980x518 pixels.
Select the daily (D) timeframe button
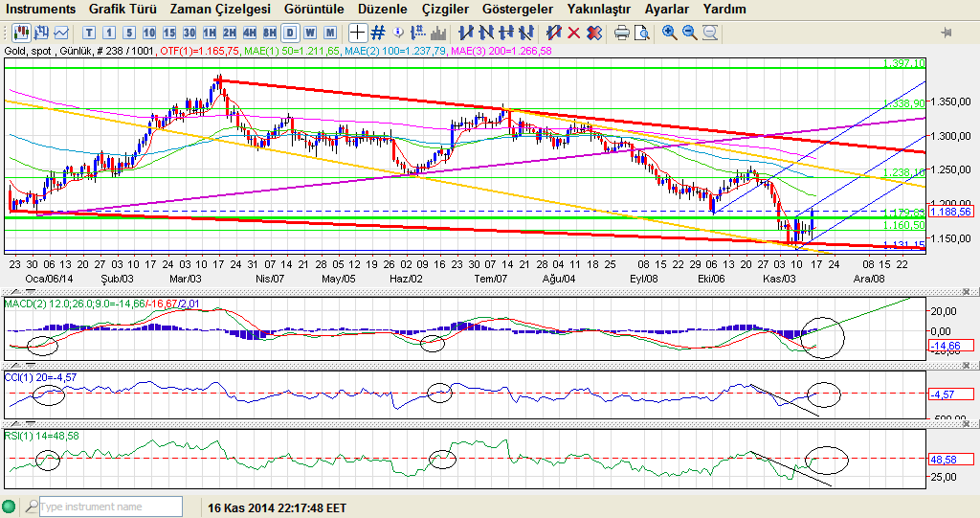[290, 33]
